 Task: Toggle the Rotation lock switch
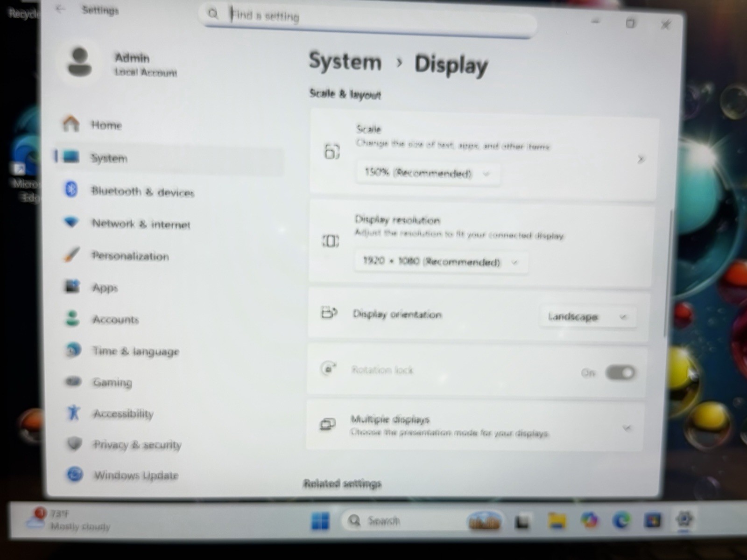pos(620,372)
